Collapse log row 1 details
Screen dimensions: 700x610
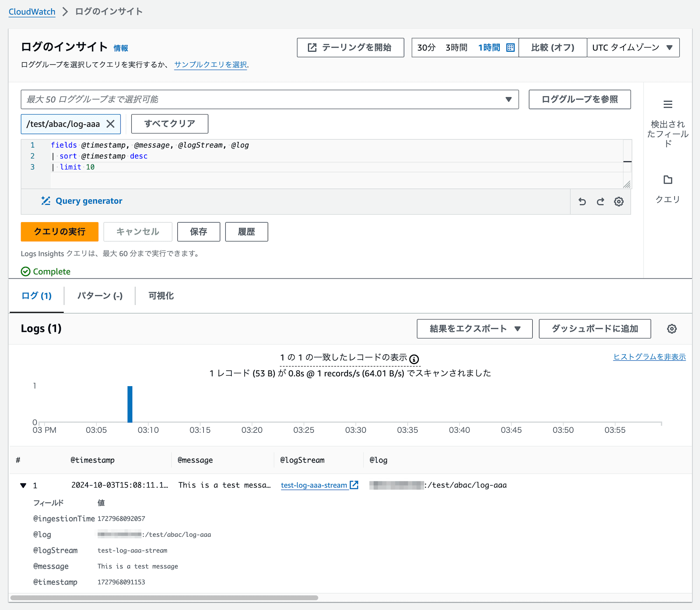[x=23, y=485]
